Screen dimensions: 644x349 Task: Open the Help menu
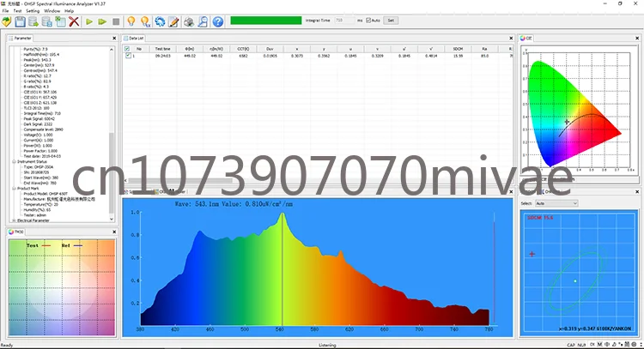pyautogui.click(x=69, y=10)
